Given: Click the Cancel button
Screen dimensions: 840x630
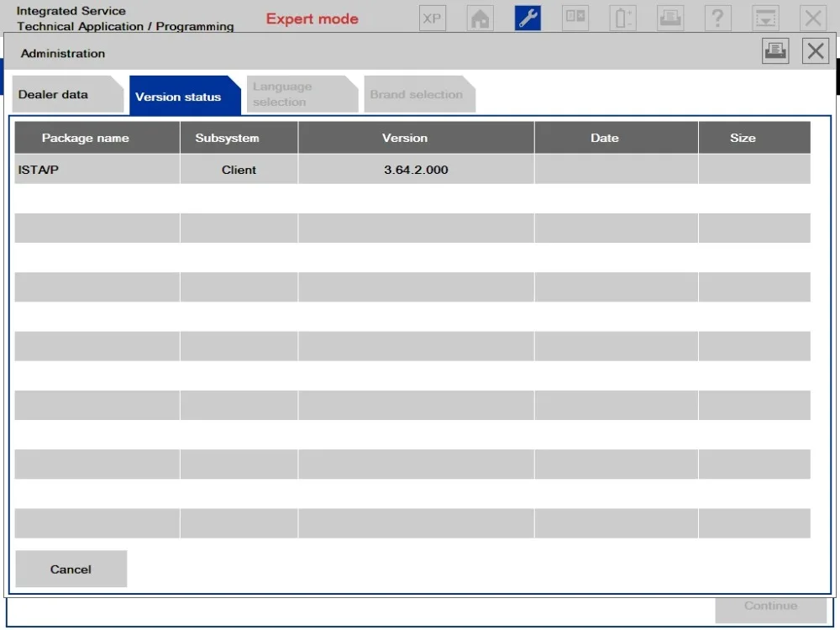Looking at the screenshot, I should coord(71,569).
